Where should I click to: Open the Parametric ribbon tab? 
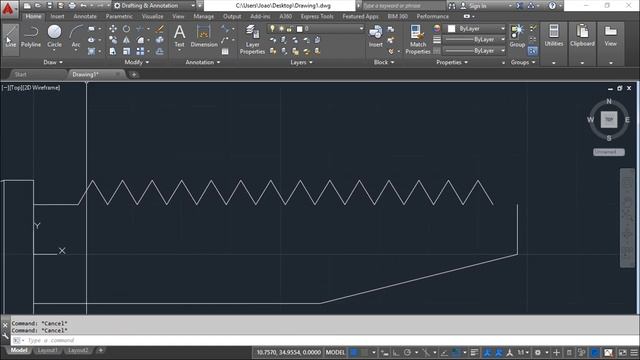119,16
